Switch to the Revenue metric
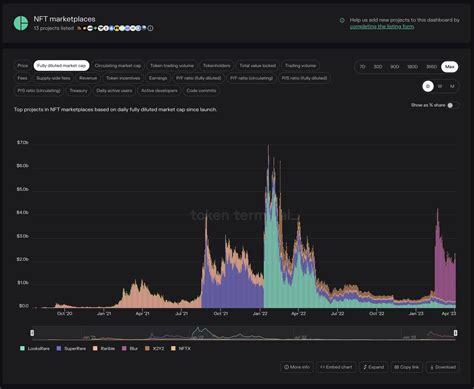The width and height of the screenshot is (474, 389). (x=88, y=78)
